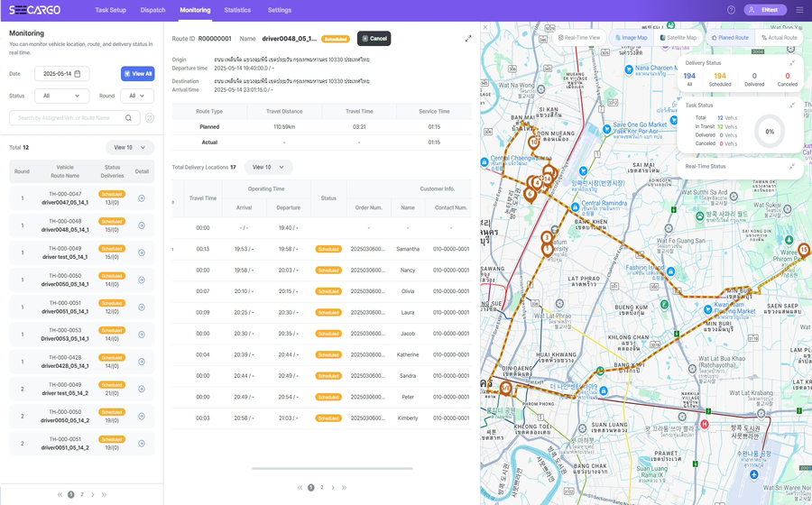Select the Monitoring tab
This screenshot has height=505, width=812.
[x=195, y=10]
